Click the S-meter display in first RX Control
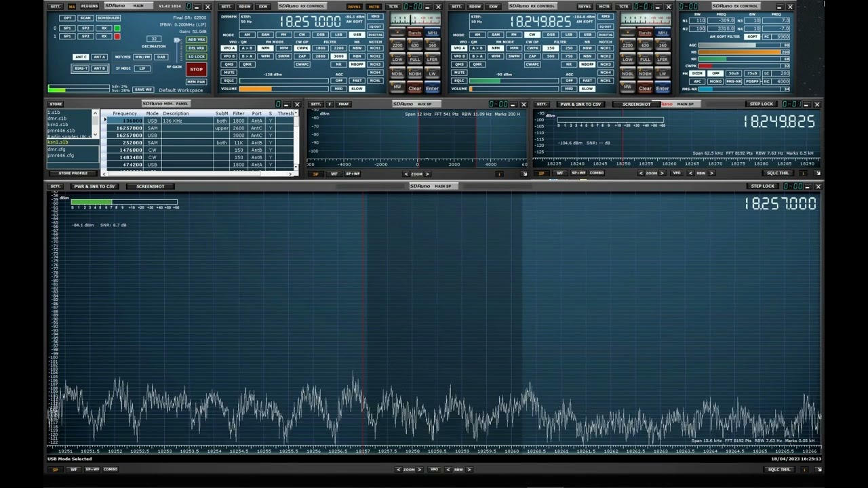The width and height of the screenshot is (868, 488). tap(415, 20)
